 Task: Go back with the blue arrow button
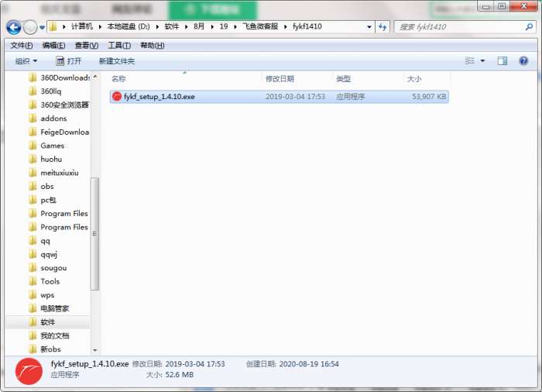coord(14,27)
